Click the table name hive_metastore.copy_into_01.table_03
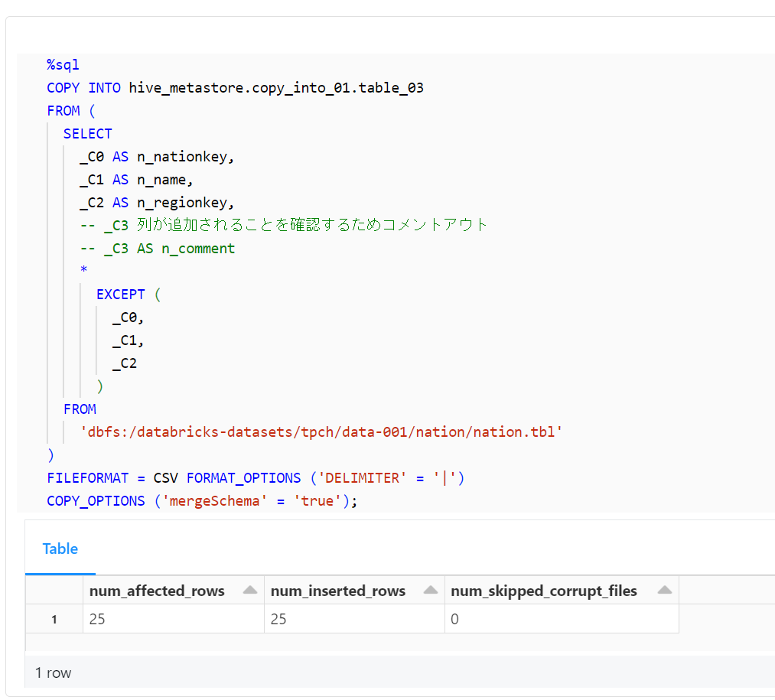The height and width of the screenshot is (700, 775). [276, 88]
